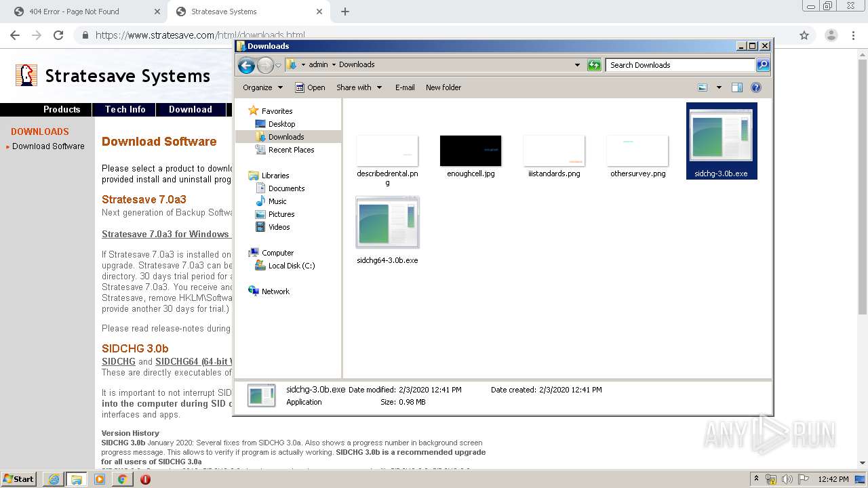Image resolution: width=868 pixels, height=488 pixels.
Task: Switch to the 404 Error browser tab
Action: [x=83, y=12]
